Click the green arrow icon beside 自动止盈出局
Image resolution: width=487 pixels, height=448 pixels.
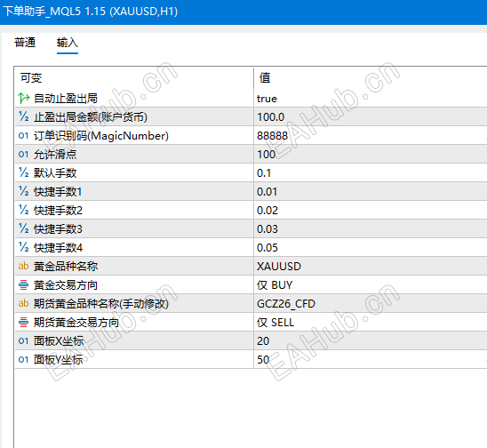tap(24, 98)
